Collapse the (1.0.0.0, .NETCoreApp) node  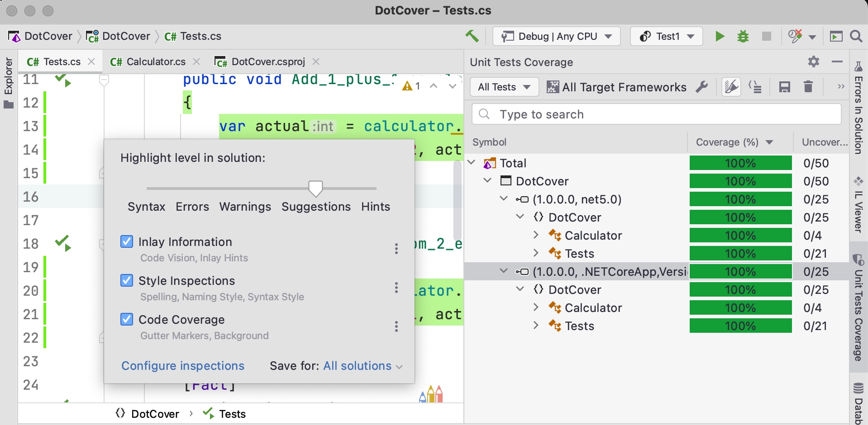coord(504,271)
